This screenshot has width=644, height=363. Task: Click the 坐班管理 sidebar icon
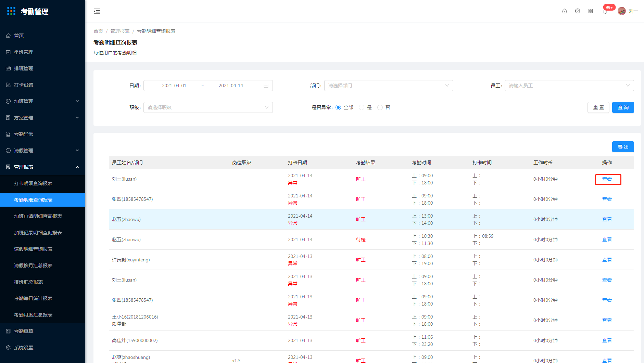pos(8,52)
